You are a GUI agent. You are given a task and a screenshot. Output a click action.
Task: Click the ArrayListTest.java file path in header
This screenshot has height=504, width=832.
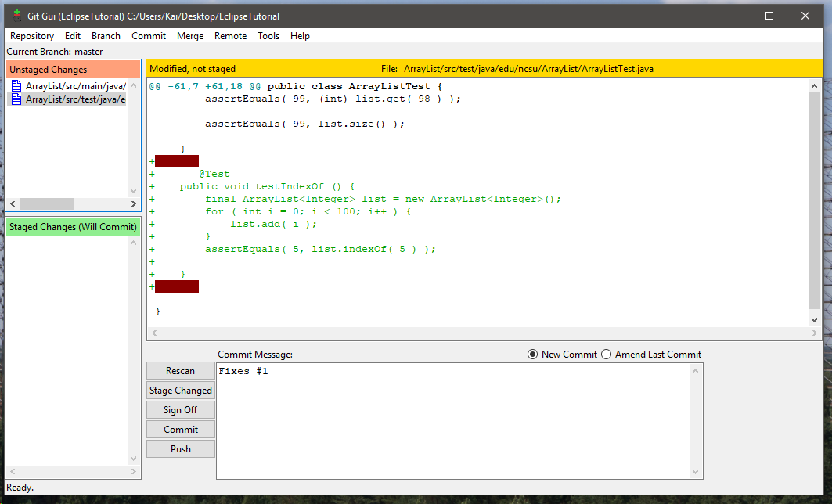528,69
